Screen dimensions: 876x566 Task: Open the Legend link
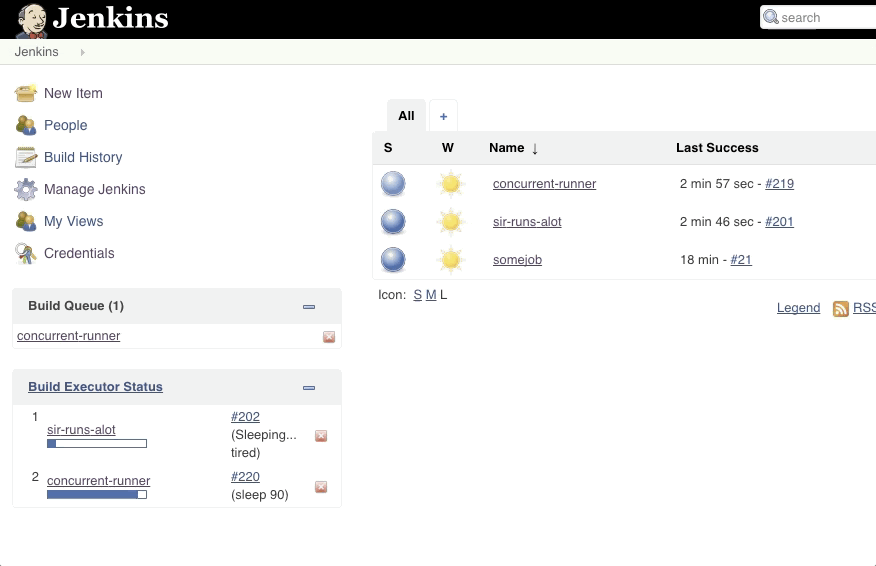click(798, 308)
